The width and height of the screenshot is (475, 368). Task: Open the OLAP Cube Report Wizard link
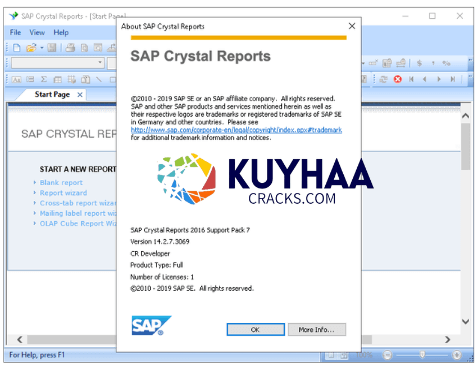(x=78, y=224)
